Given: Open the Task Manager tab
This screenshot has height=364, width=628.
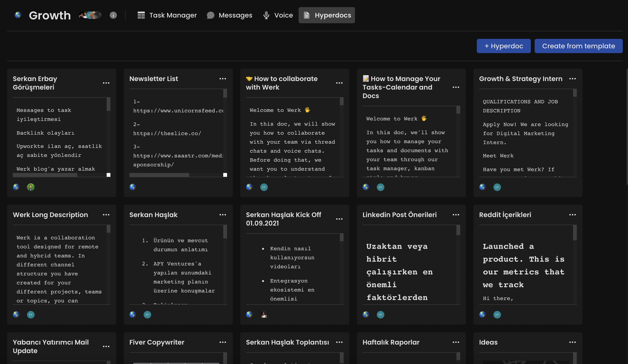Looking at the screenshot, I should point(167,15).
